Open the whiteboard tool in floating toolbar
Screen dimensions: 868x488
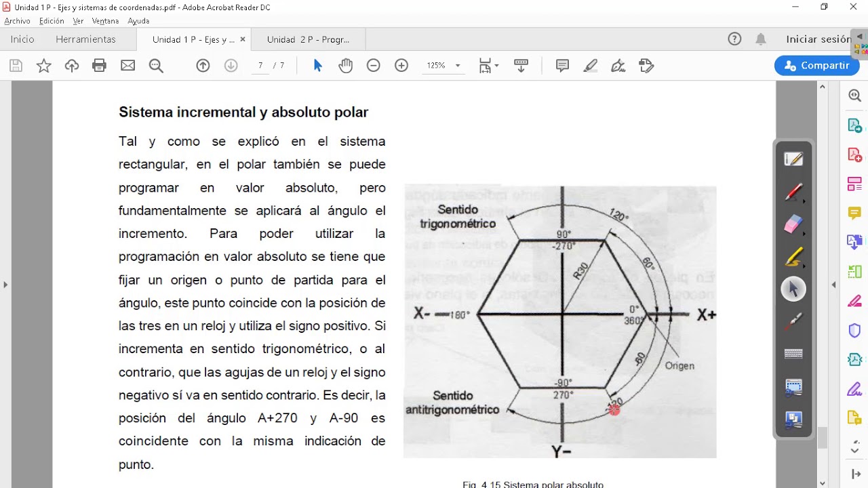[793, 159]
